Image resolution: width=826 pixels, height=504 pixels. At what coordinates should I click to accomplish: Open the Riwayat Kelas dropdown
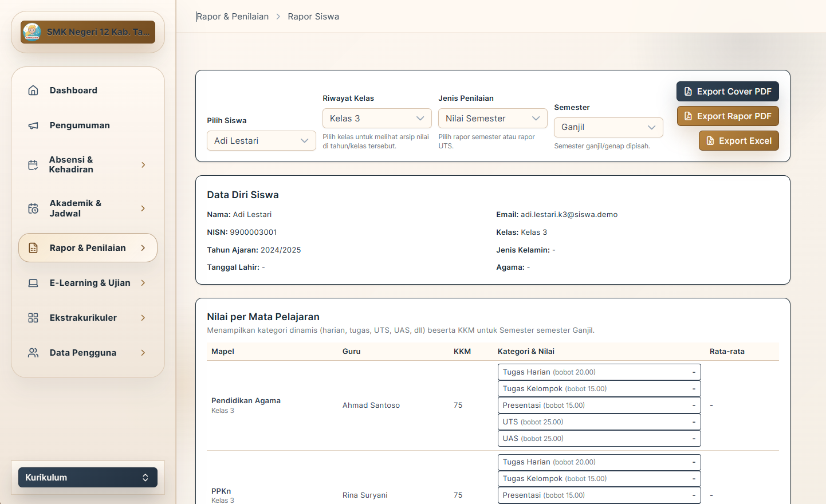point(377,119)
